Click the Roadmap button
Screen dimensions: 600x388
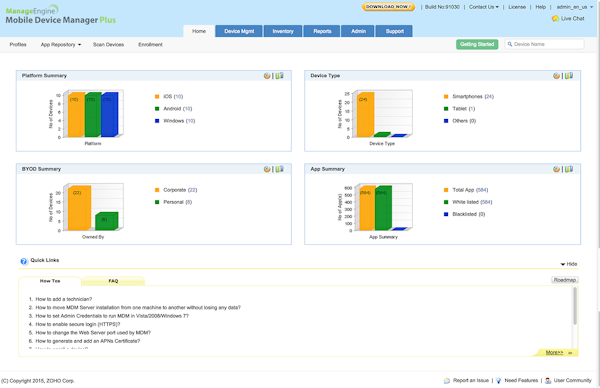pos(564,280)
